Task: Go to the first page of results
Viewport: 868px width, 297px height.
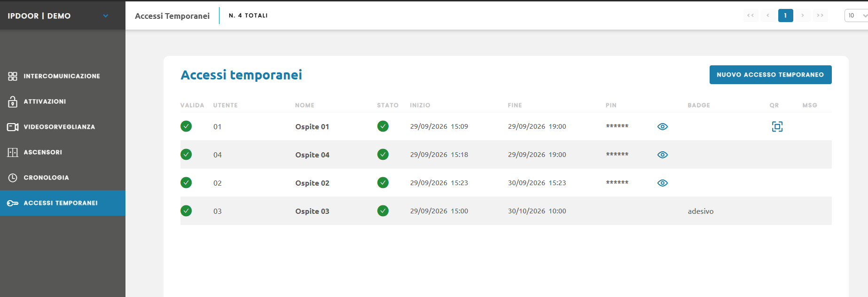Action: [x=751, y=16]
